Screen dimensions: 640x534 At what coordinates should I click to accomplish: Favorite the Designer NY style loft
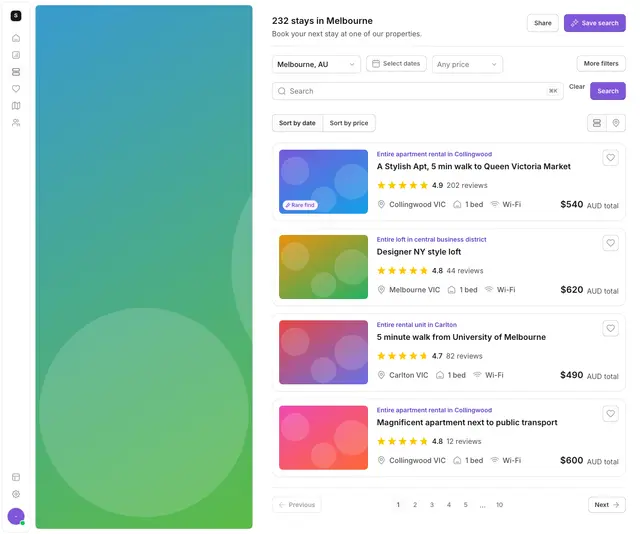(610, 243)
